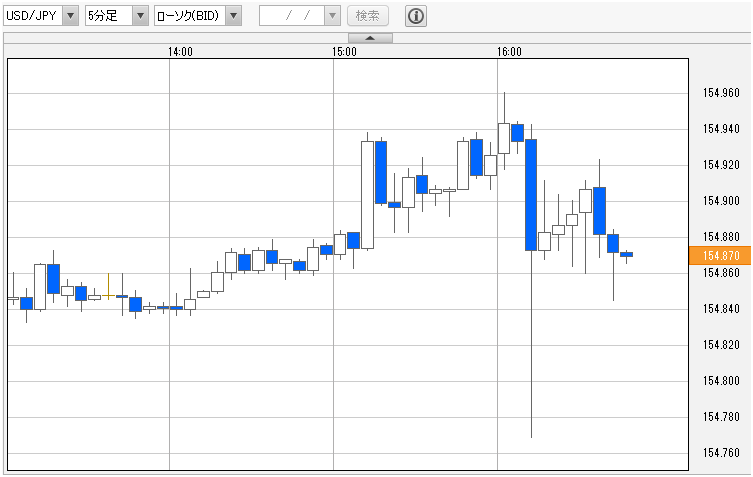Open the information icon
Screen dimensions: 753x477
(x=416, y=16)
